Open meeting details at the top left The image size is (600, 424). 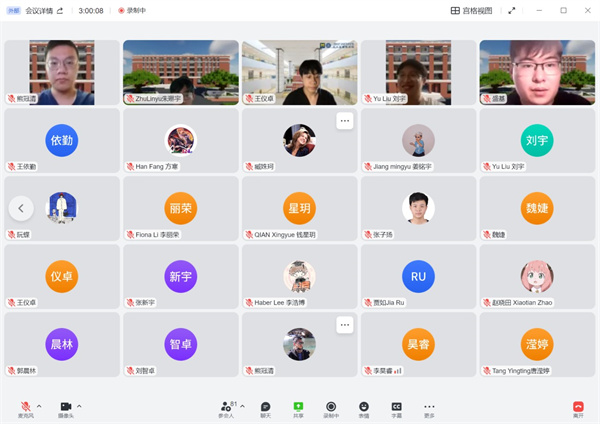click(x=39, y=10)
